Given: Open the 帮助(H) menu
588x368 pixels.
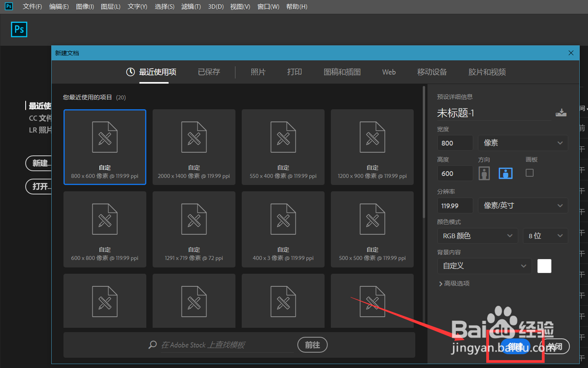Looking at the screenshot, I should click(297, 7).
